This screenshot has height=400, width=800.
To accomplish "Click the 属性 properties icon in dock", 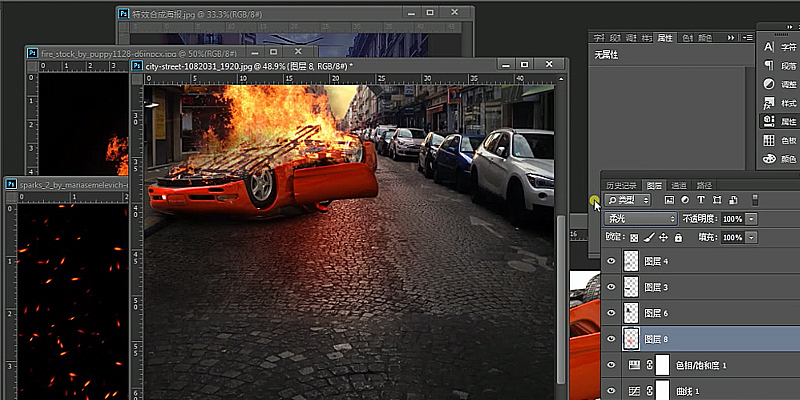I will (x=768, y=121).
